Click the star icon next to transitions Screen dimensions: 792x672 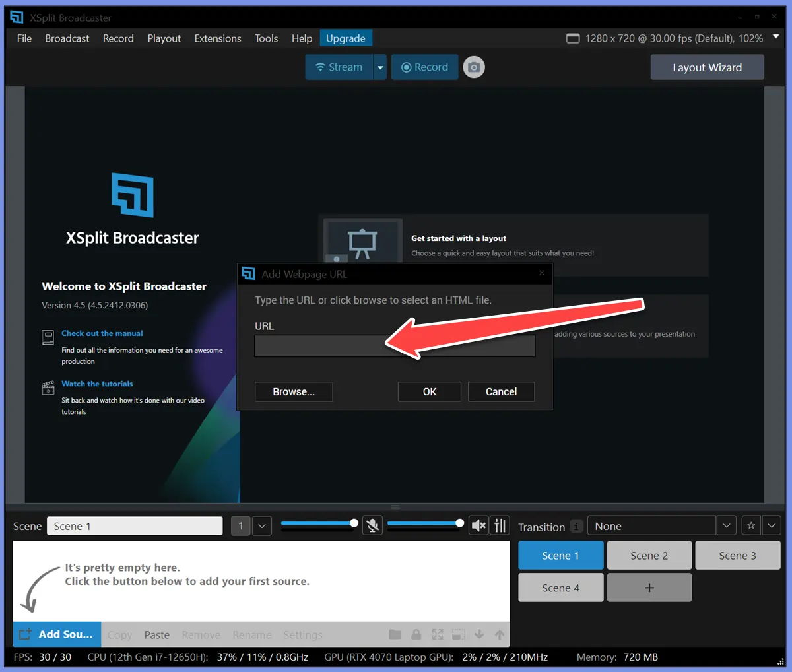(x=750, y=525)
